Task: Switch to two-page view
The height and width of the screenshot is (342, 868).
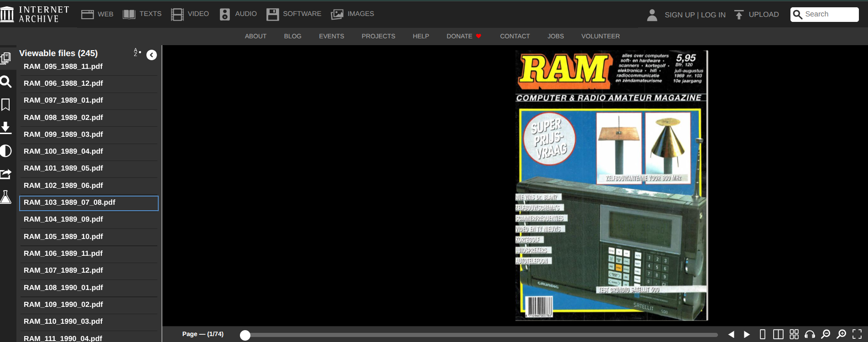Action: pos(778,334)
